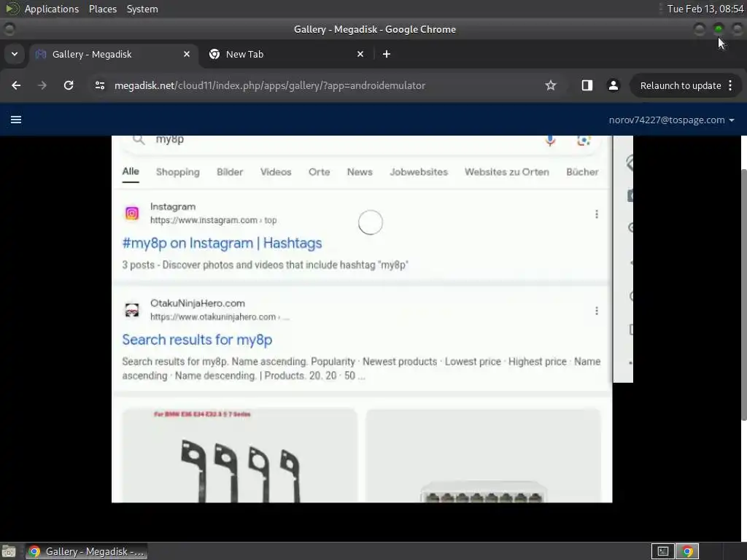Select the News search tab
This screenshot has width=747, height=560.
pyautogui.click(x=360, y=172)
